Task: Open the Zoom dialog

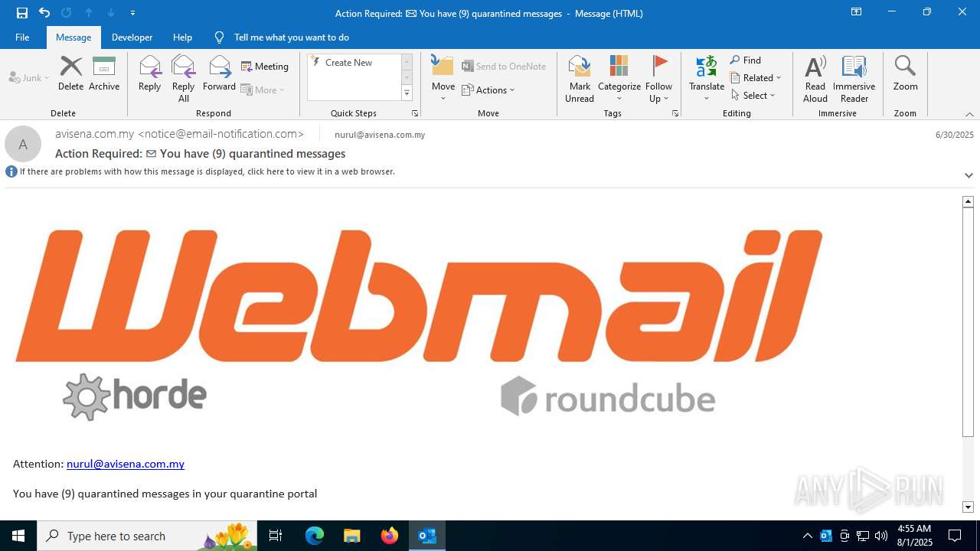Action: click(x=905, y=73)
